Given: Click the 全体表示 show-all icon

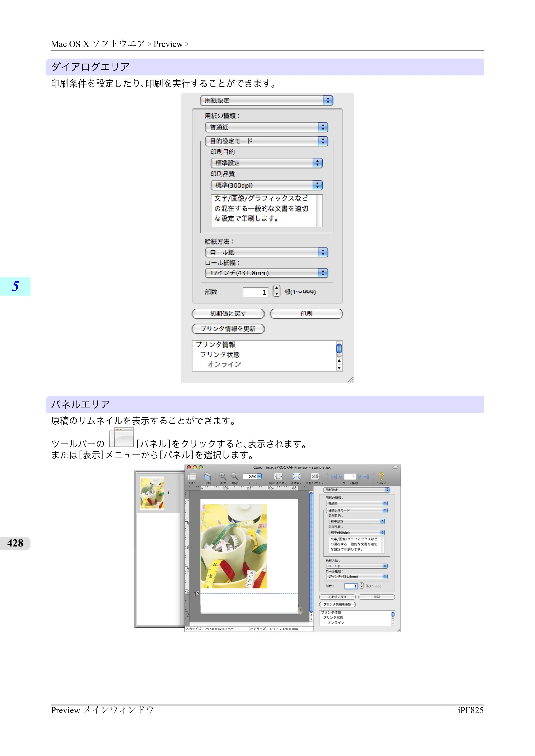Looking at the screenshot, I should (x=297, y=476).
